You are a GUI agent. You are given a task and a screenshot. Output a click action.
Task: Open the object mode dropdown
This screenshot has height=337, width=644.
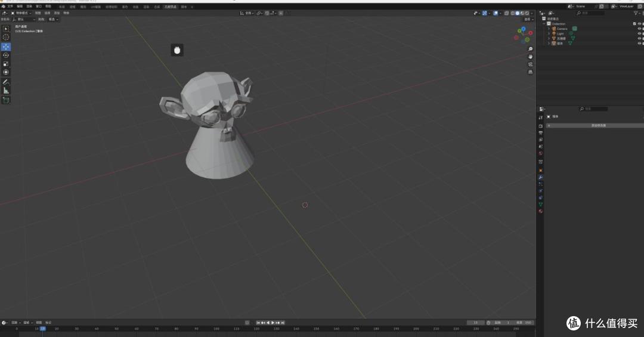[21, 13]
